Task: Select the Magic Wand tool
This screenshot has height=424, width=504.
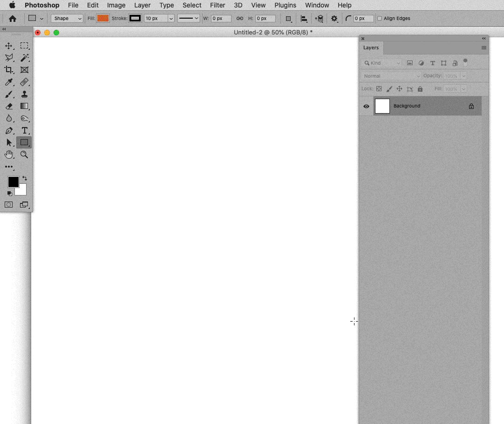Action: pos(24,58)
